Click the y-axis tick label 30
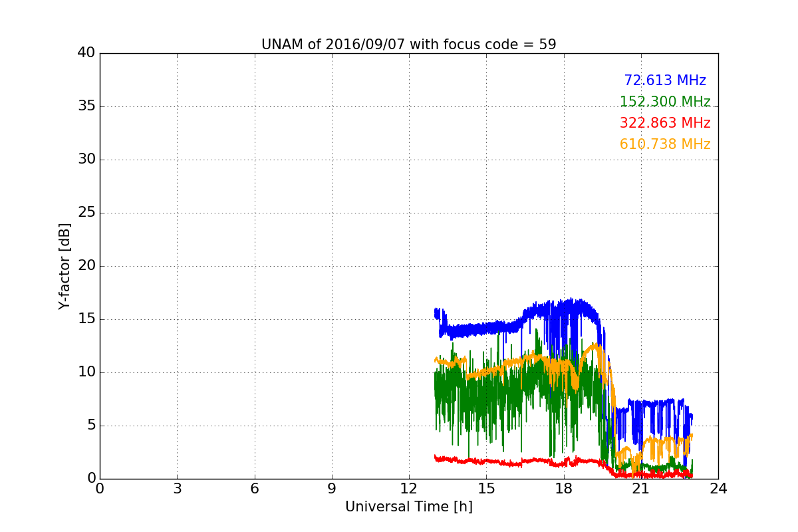Screen dimensions: 798x532 (86, 160)
